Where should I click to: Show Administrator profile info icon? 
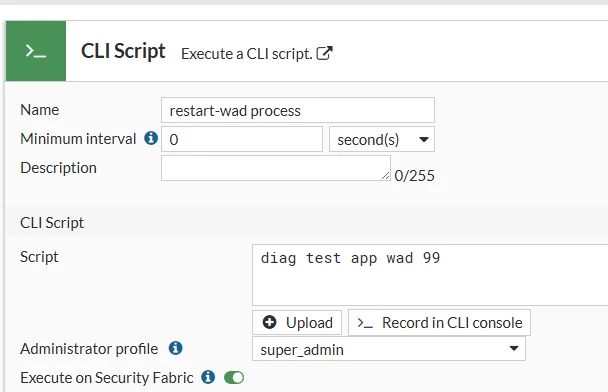(176, 348)
